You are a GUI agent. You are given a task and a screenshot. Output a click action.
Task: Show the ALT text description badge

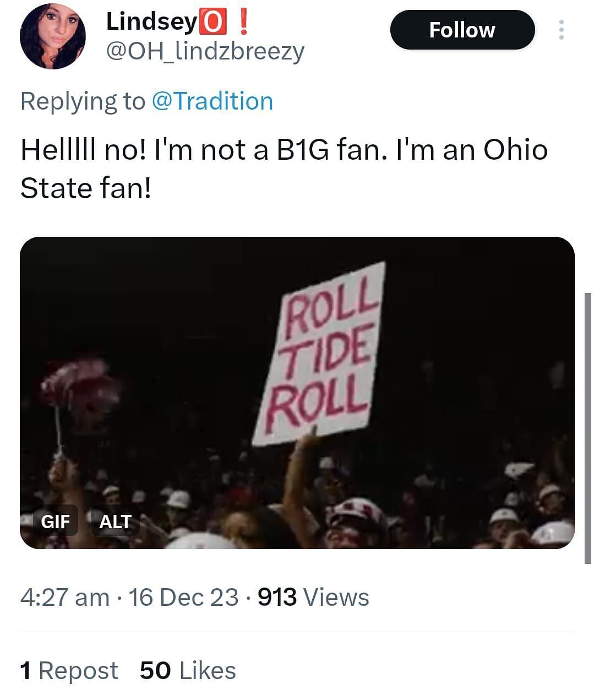115,520
